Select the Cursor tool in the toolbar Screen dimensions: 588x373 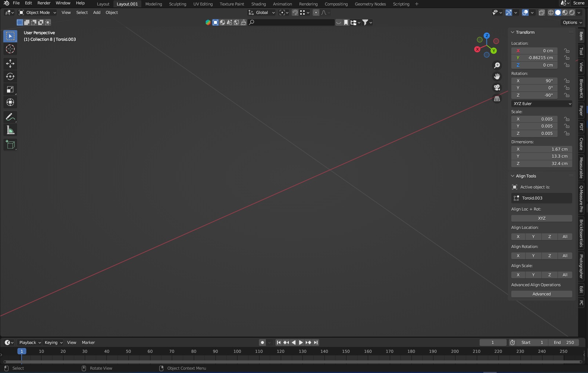[x=10, y=49]
